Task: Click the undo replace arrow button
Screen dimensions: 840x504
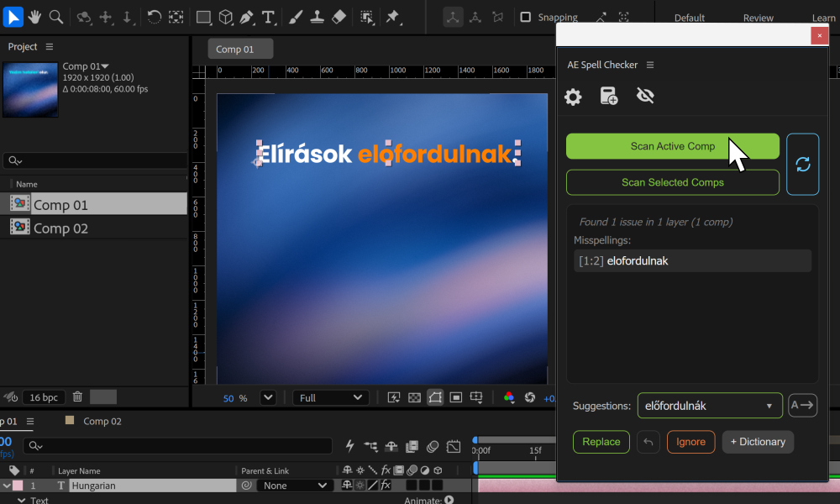Action: (x=648, y=442)
